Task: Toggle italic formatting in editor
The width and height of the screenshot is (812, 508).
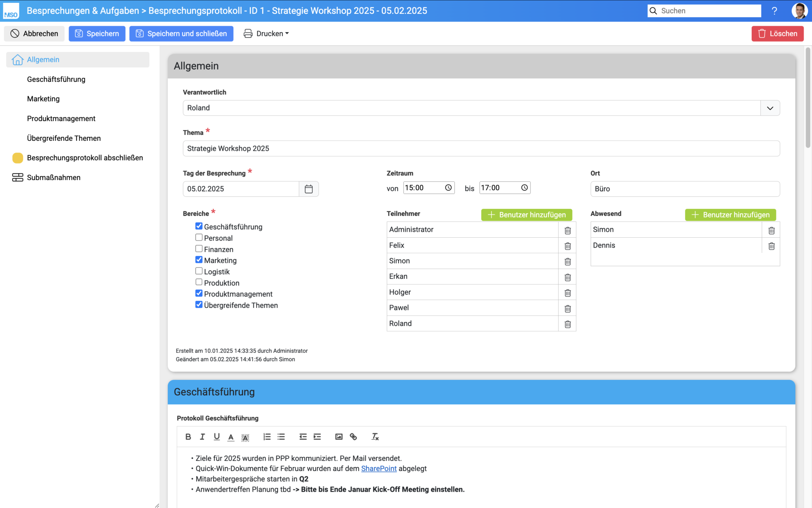Action: click(x=202, y=437)
